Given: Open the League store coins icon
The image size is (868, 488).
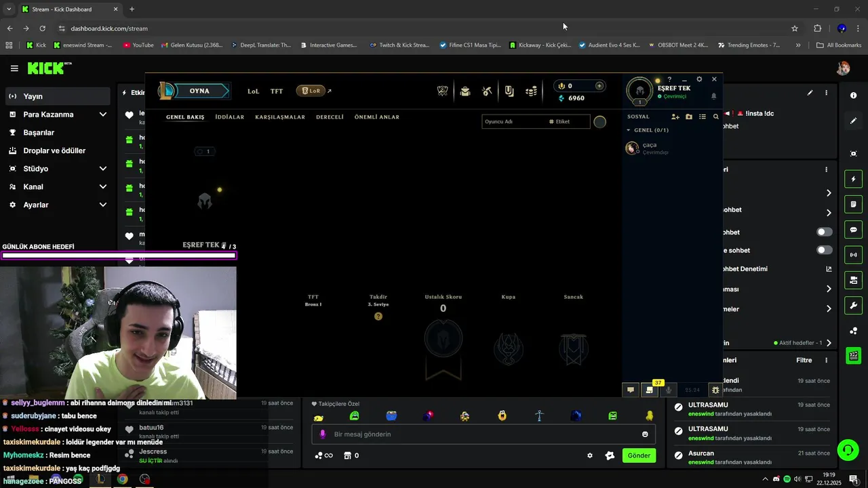Looking at the screenshot, I should click(532, 91).
